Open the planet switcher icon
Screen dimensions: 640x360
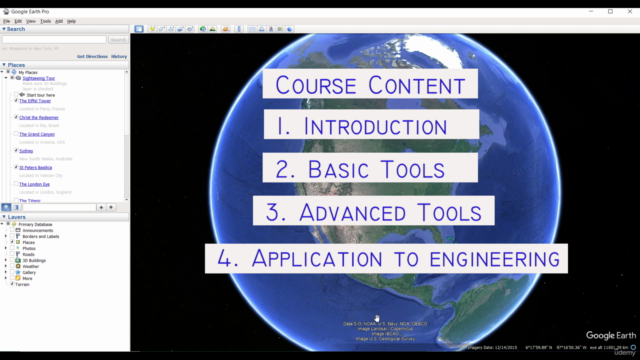click(x=226, y=29)
